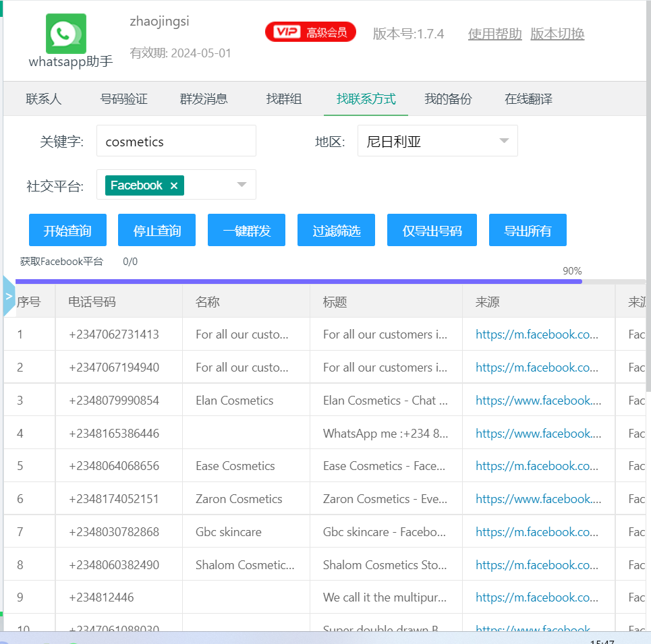Export everything with 导出所有
651x644 pixels.
(528, 231)
